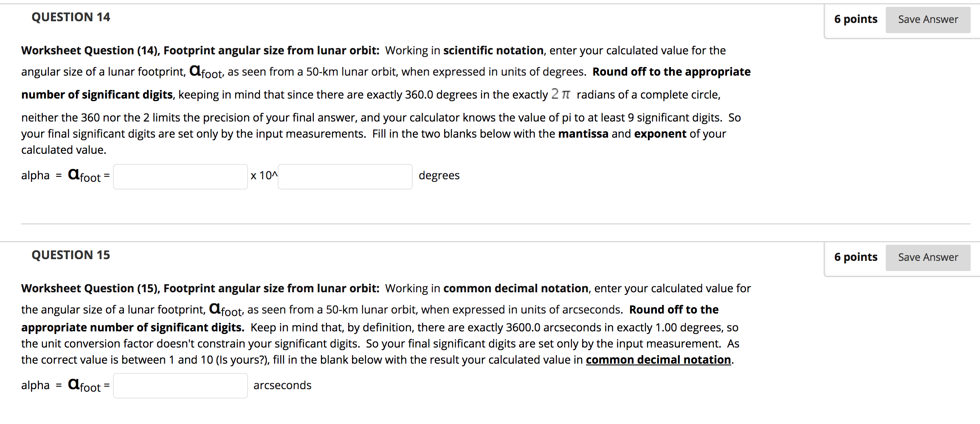The width and height of the screenshot is (980, 424).
Task: Click bold 'scientific notation' text in Question 14
Action: [493, 51]
